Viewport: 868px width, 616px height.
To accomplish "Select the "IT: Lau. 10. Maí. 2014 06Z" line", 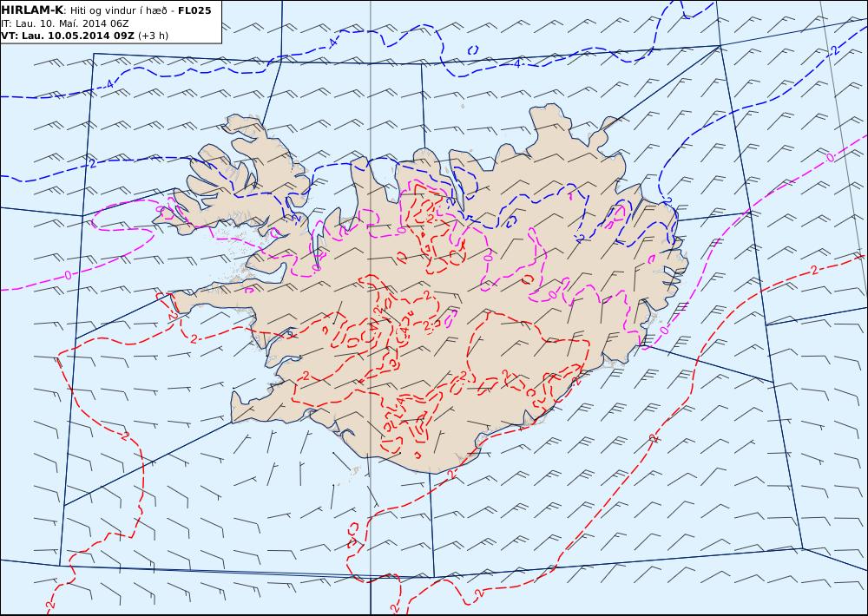I will click(65, 23).
